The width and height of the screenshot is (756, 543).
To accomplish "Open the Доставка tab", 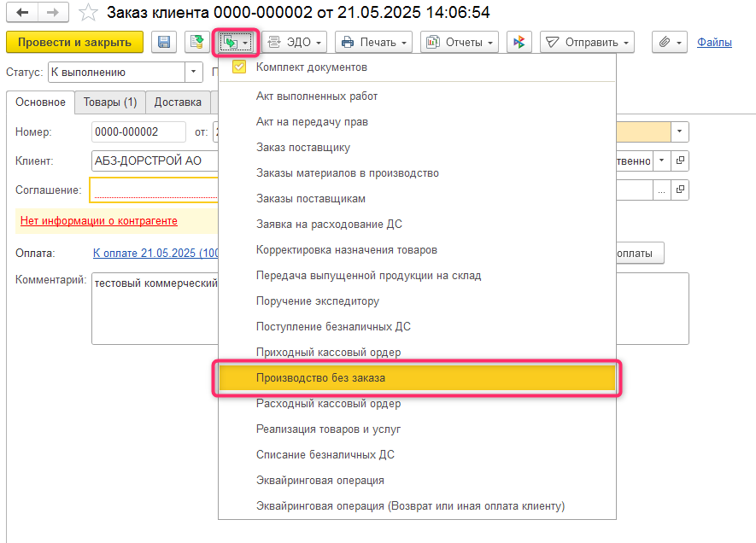I will coord(178,102).
